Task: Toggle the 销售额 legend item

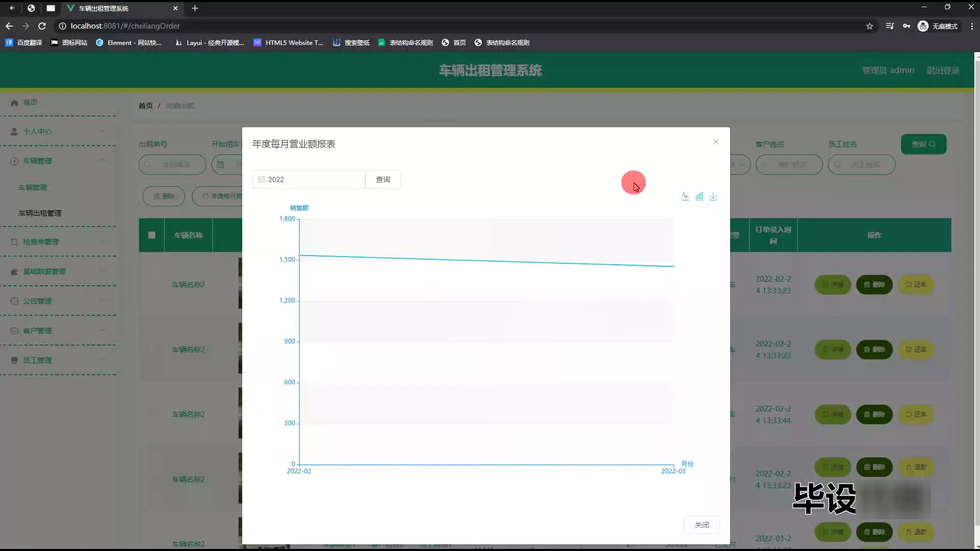Action: click(299, 208)
